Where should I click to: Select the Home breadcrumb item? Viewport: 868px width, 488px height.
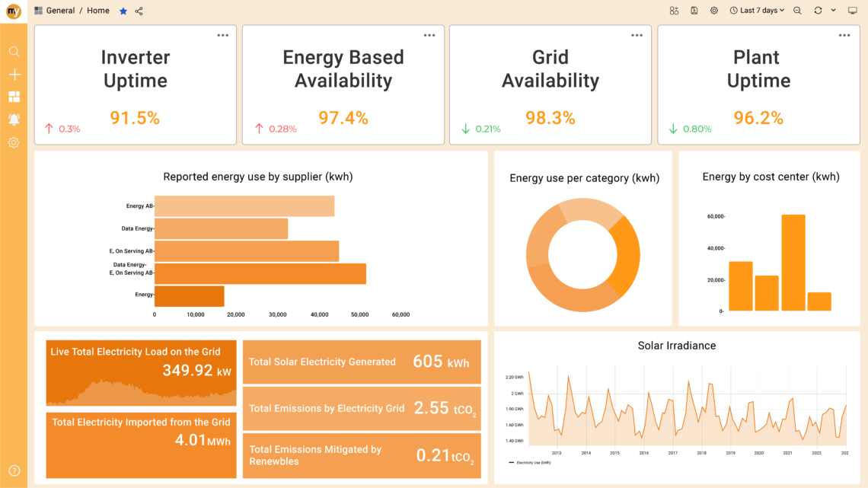(x=97, y=11)
